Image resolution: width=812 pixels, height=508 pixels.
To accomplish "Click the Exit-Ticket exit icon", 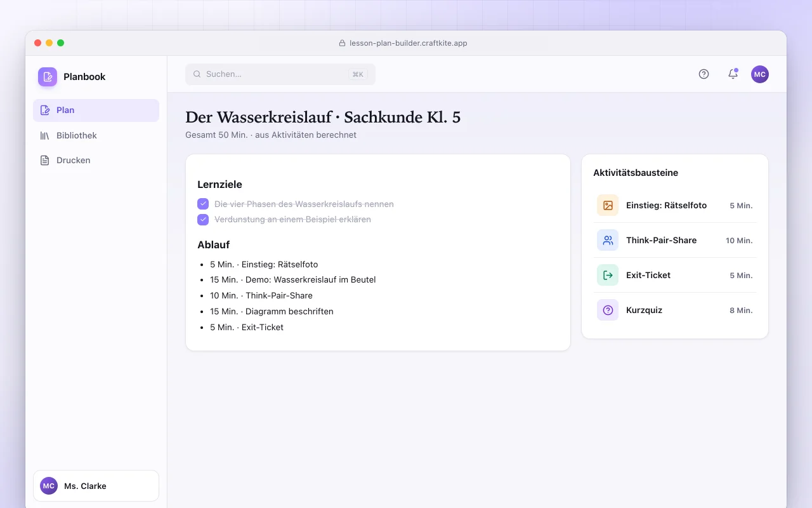I will point(608,276).
